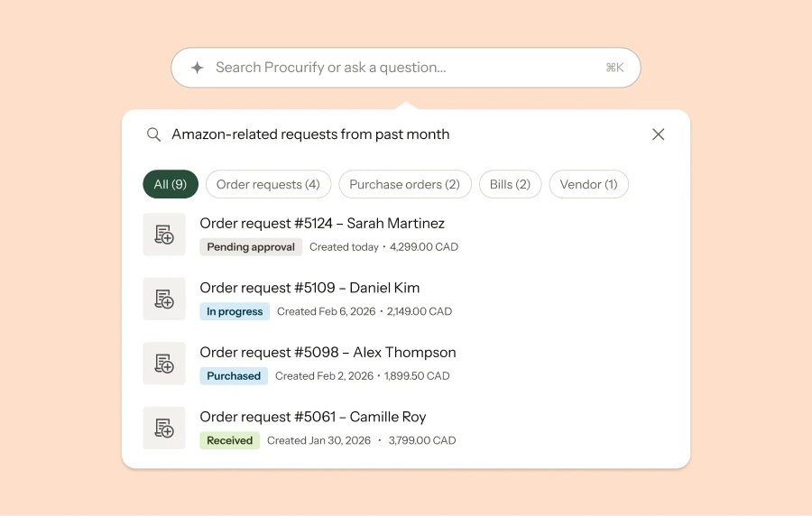Filter results by Vendor (1)
The image size is (812, 516).
[589, 184]
